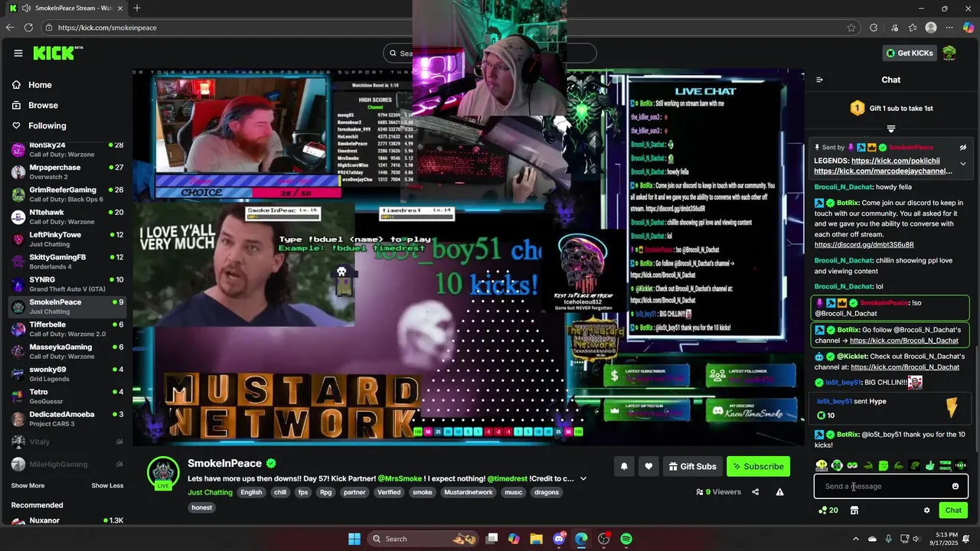Open pokiichii link in pinned message

point(895,161)
